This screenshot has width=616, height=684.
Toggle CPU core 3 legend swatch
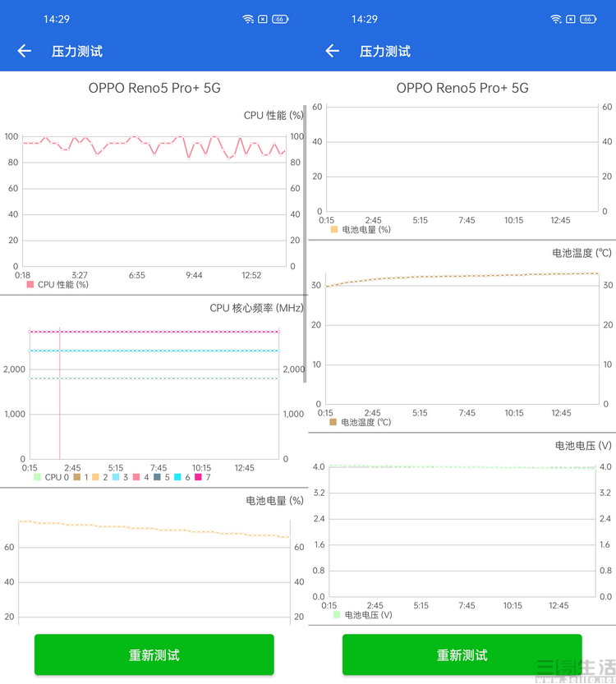coord(116,477)
